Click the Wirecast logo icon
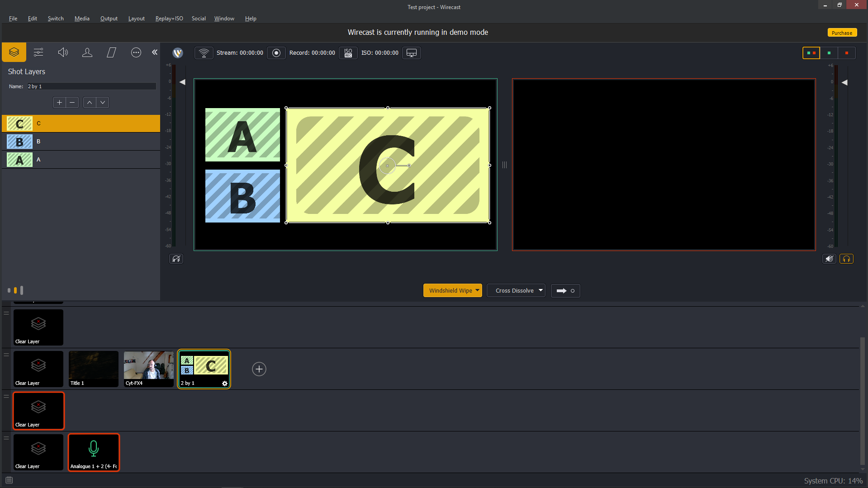The height and width of the screenshot is (488, 868). tap(178, 53)
